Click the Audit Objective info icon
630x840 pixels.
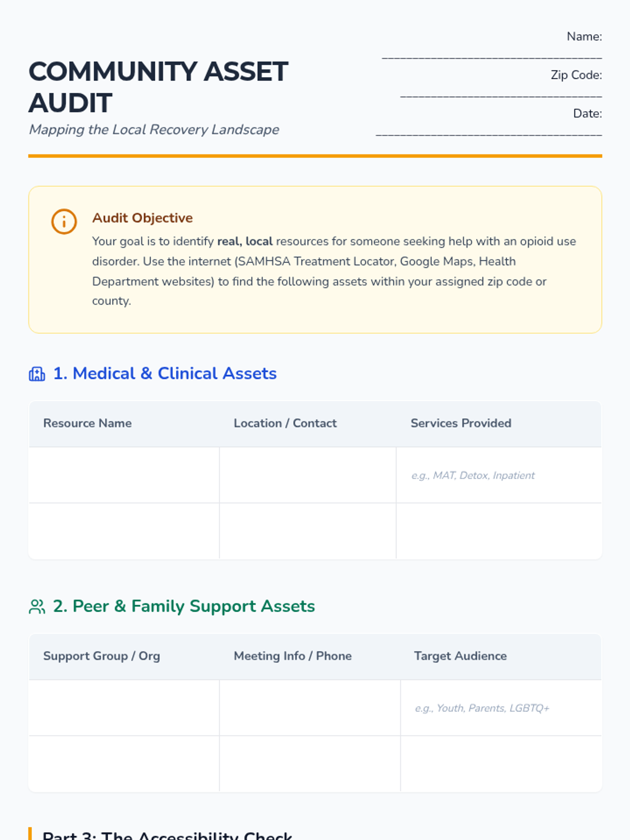pyautogui.click(x=64, y=222)
